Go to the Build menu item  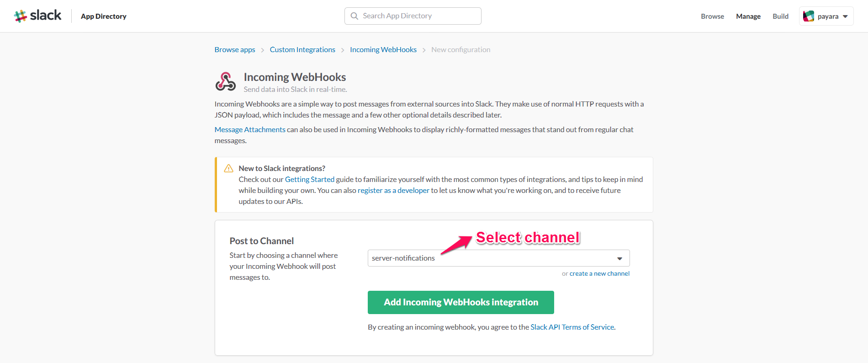point(780,16)
